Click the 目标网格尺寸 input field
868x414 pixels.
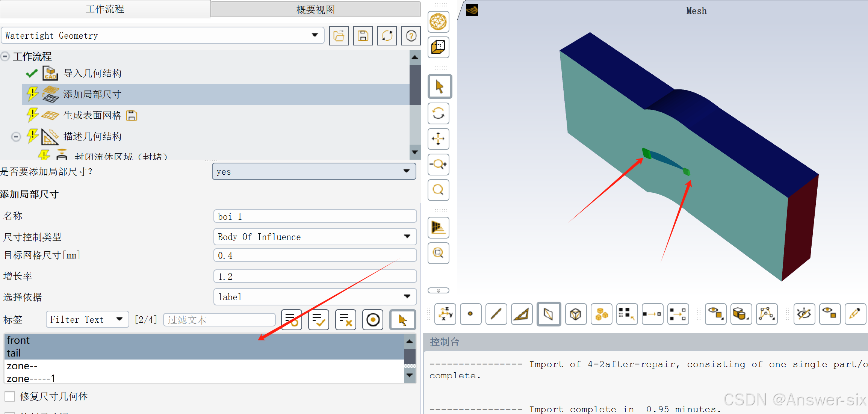(315, 255)
